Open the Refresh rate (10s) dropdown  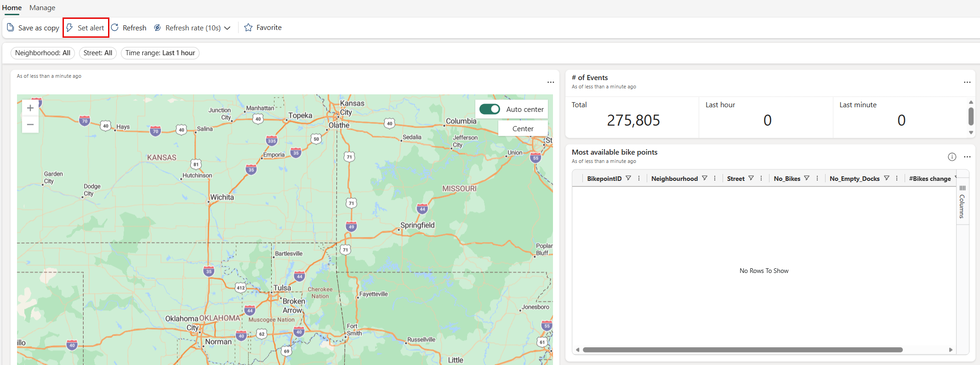tap(192, 28)
